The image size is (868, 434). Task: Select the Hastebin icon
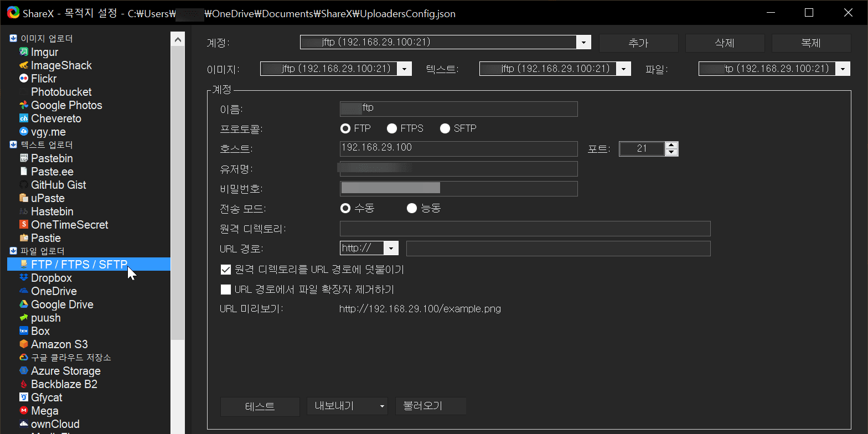tap(24, 211)
